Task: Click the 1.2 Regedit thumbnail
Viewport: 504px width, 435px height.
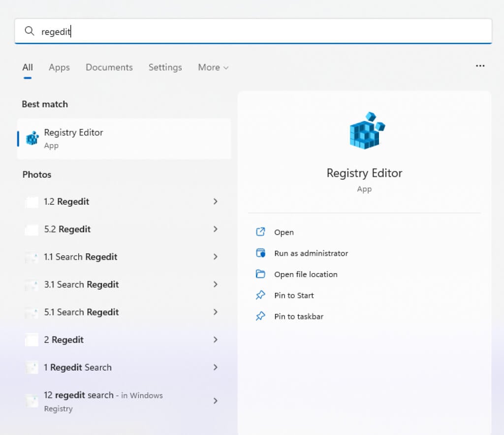Action: 31,202
